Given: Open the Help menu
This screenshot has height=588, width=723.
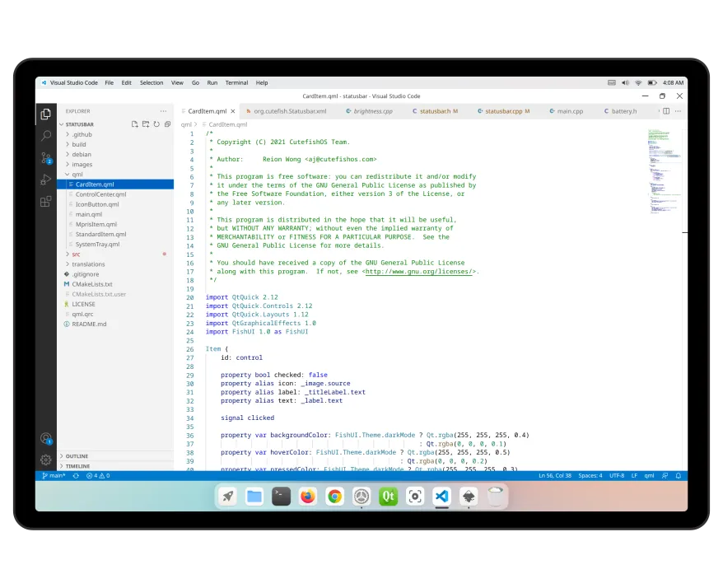Looking at the screenshot, I should click(x=262, y=83).
